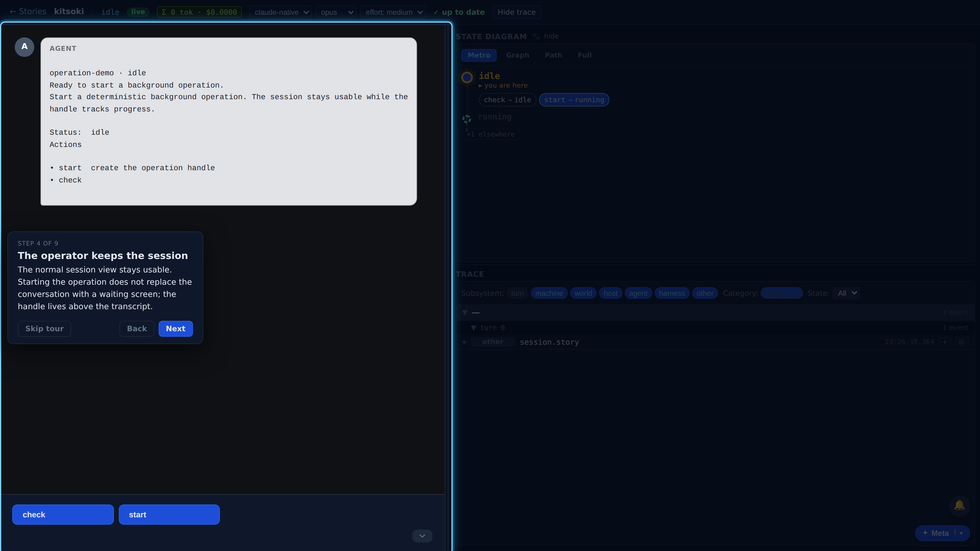980x551 pixels.
Task: Click the +1 elsewhere chip
Action: point(491,134)
